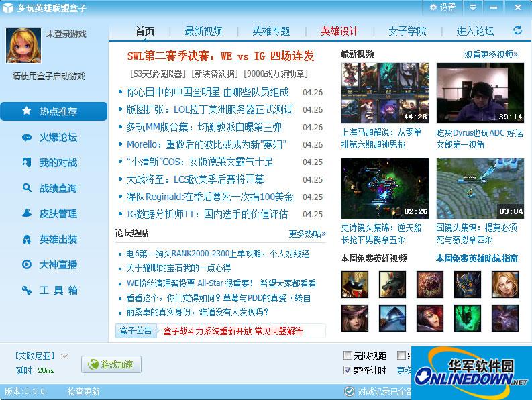Open the 英雄设计 tab

click(339, 31)
